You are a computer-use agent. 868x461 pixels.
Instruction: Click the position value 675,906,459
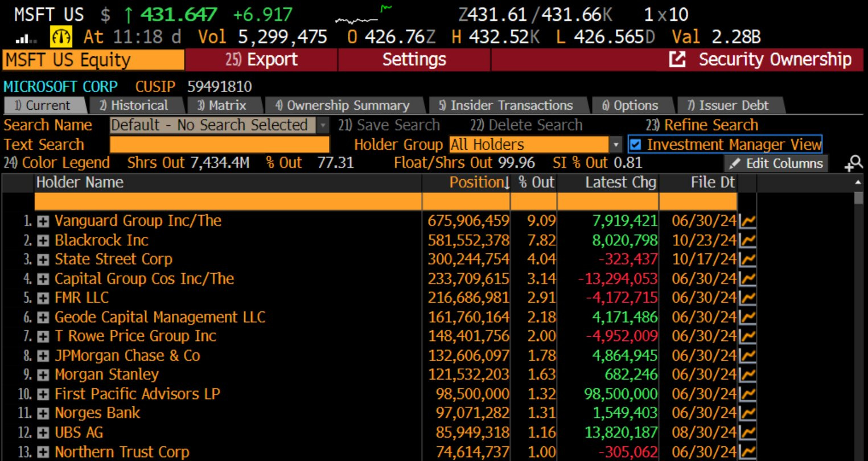468,221
